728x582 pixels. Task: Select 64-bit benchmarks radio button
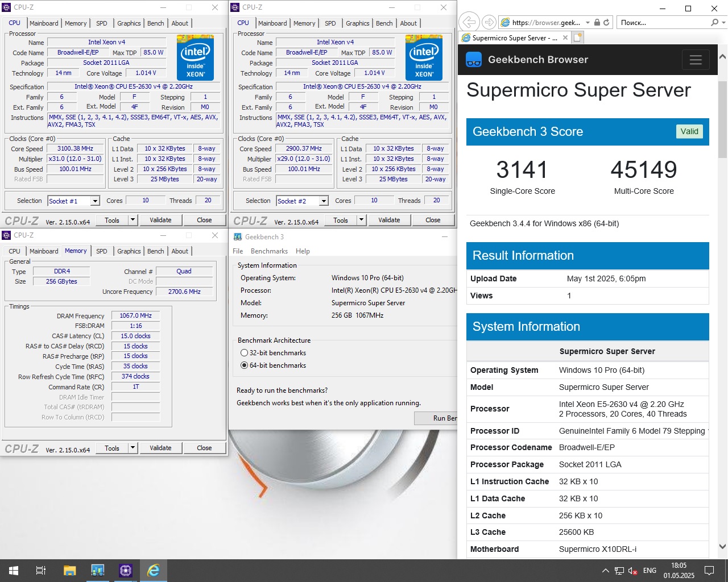coord(244,365)
